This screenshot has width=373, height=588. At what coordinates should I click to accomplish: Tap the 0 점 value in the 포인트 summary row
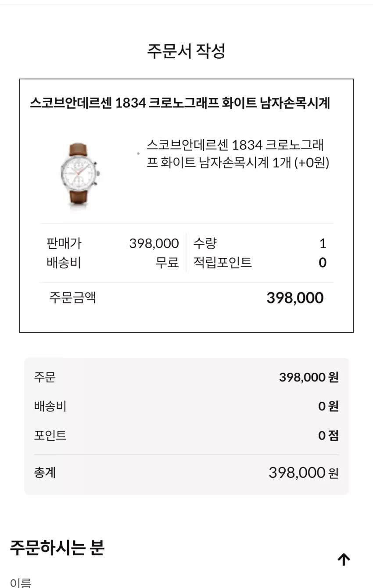[329, 436]
